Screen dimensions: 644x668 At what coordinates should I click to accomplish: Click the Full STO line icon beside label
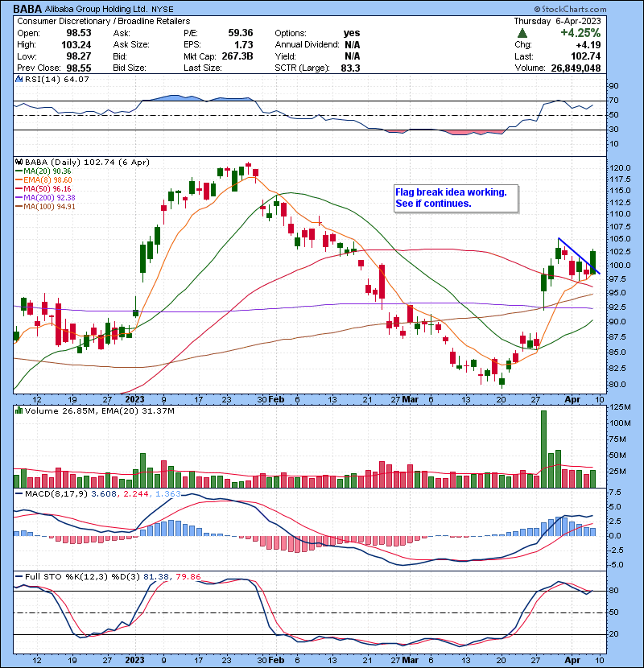19,577
